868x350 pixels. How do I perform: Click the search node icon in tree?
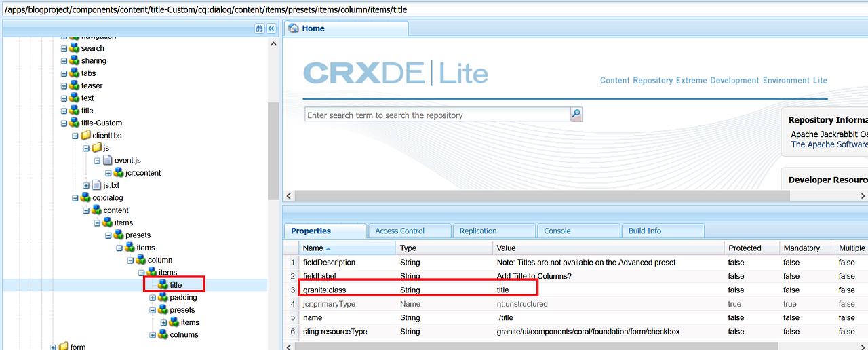74,48
